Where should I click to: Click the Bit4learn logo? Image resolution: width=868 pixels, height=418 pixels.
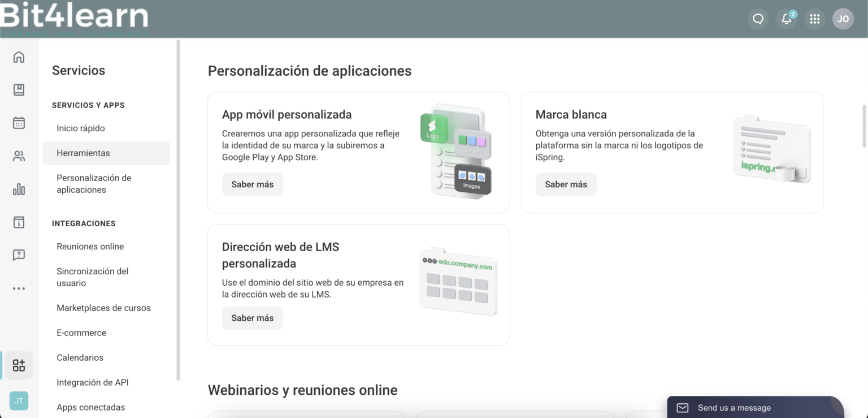pos(74,18)
